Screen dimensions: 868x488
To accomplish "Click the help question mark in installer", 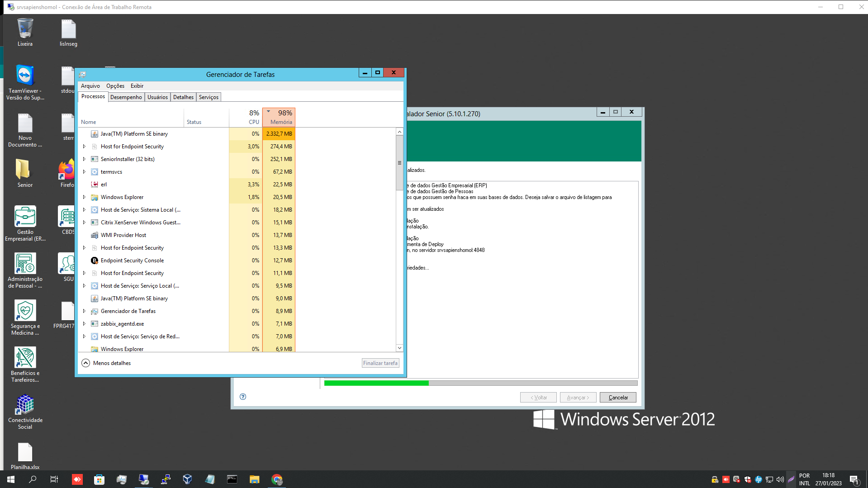I will [243, 397].
